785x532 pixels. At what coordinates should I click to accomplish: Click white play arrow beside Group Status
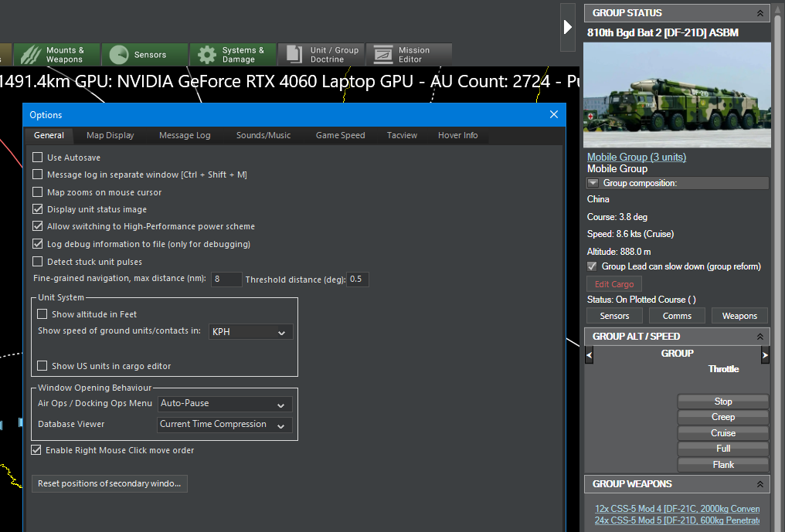(567, 27)
